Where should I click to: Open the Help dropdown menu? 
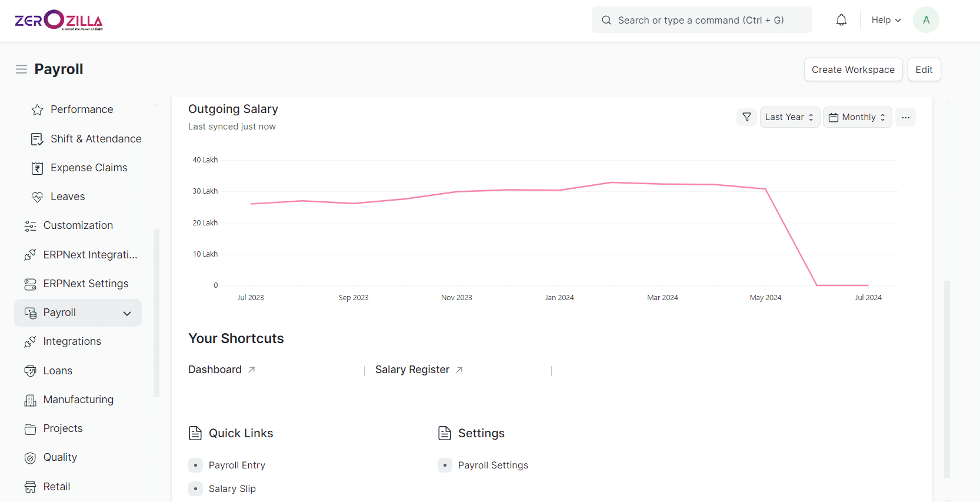click(886, 20)
